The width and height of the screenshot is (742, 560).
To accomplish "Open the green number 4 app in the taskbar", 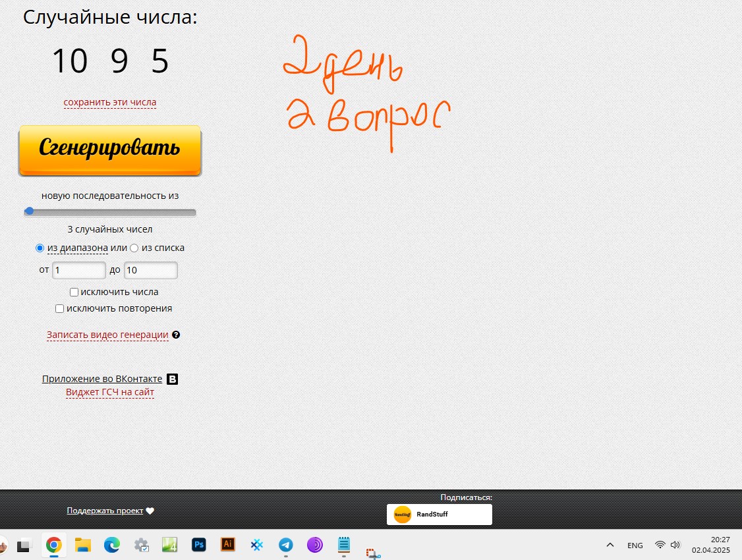I will (x=169, y=545).
